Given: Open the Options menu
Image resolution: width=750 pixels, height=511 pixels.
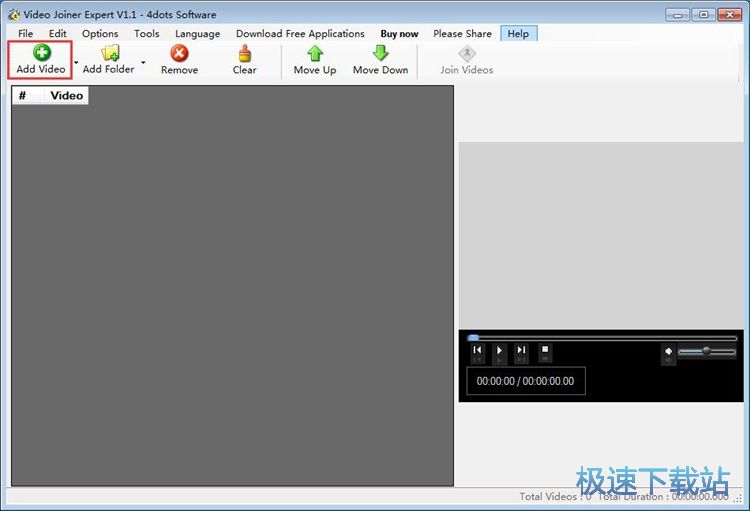Looking at the screenshot, I should tap(100, 33).
